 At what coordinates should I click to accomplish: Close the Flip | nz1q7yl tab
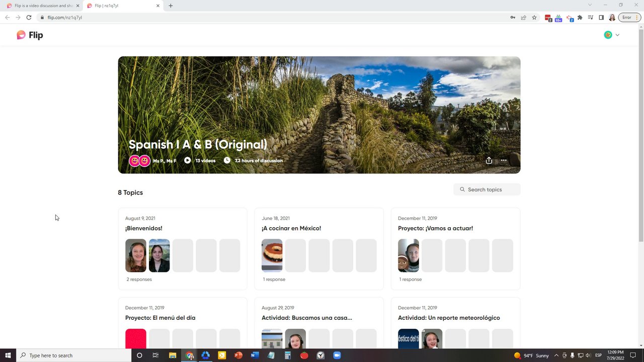[158, 6]
